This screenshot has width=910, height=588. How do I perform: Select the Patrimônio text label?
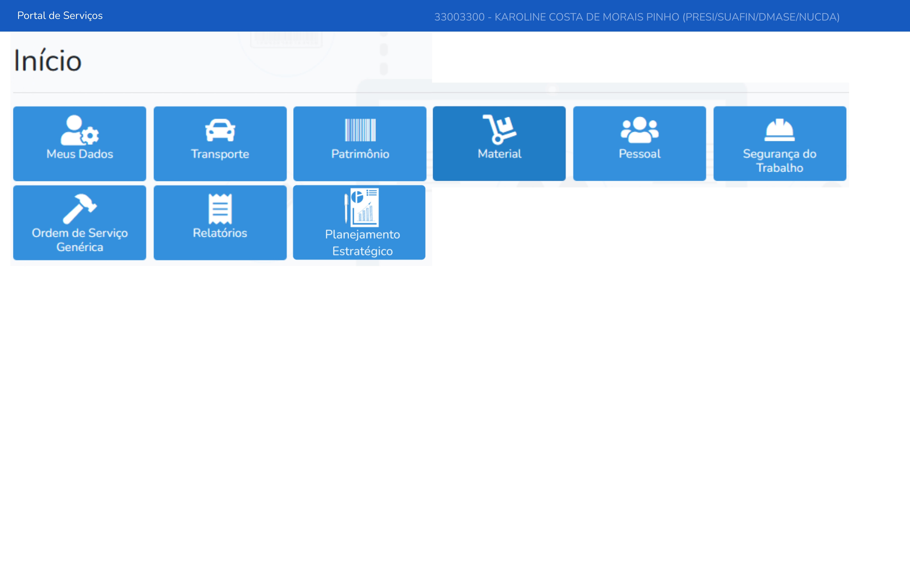click(360, 154)
